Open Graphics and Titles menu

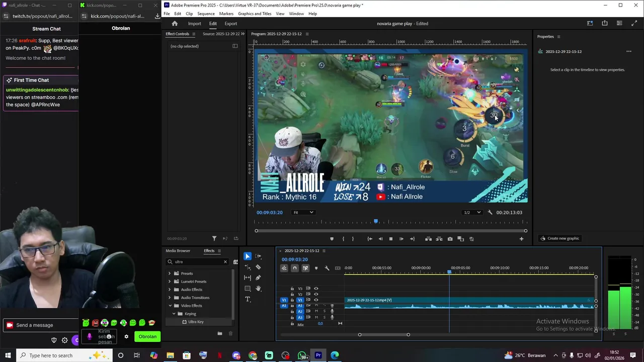coord(255,14)
